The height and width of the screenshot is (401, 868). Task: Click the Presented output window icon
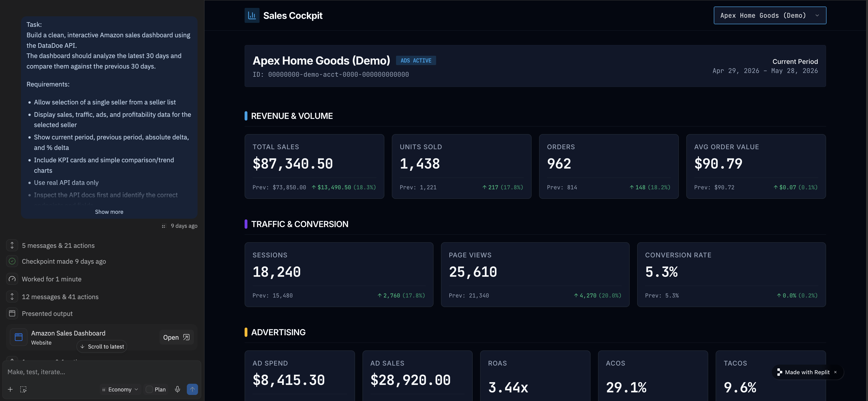point(12,313)
